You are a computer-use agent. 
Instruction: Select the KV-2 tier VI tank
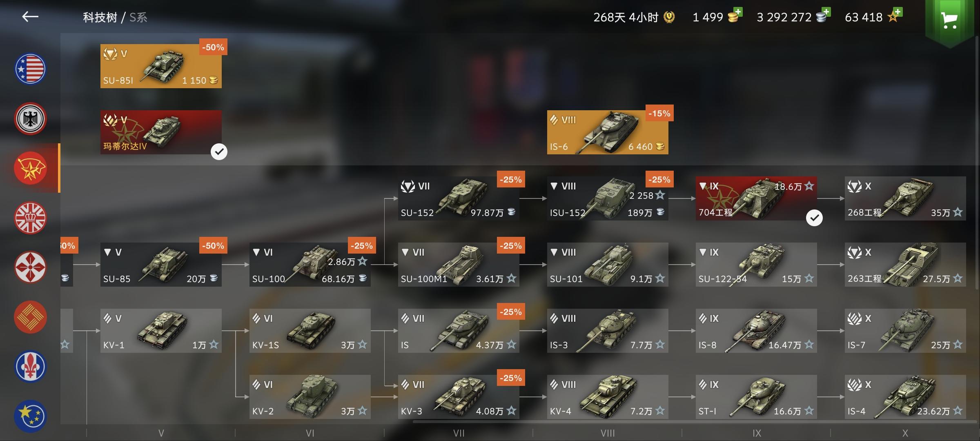tap(310, 397)
